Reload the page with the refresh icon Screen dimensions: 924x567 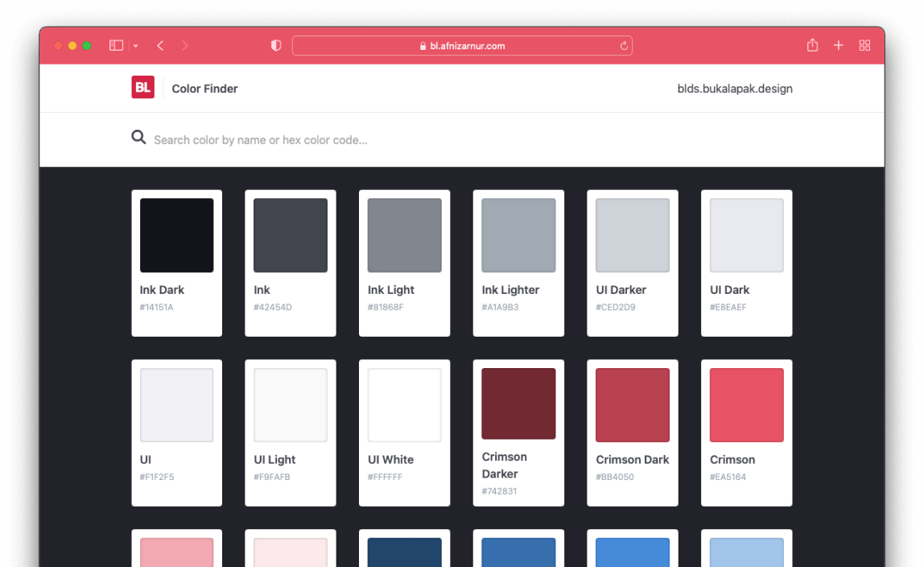pyautogui.click(x=624, y=45)
